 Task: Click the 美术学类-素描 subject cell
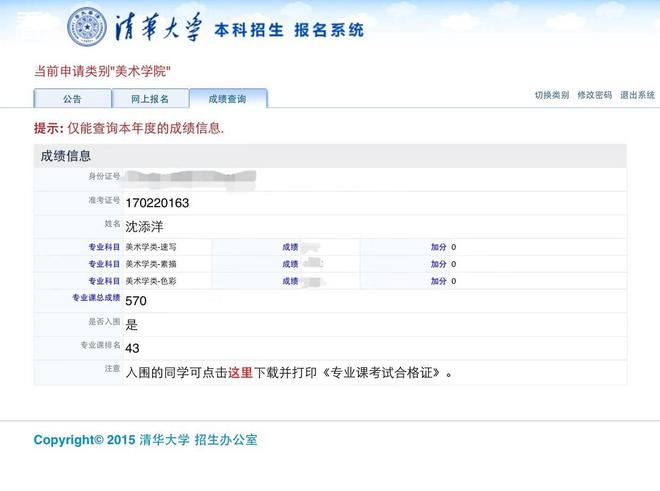[151, 264]
